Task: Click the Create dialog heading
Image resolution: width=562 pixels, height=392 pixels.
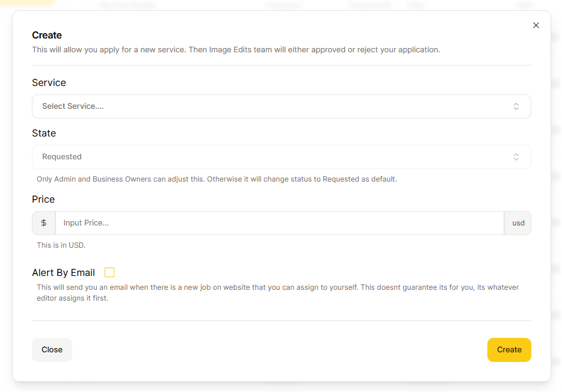Action: (47, 35)
